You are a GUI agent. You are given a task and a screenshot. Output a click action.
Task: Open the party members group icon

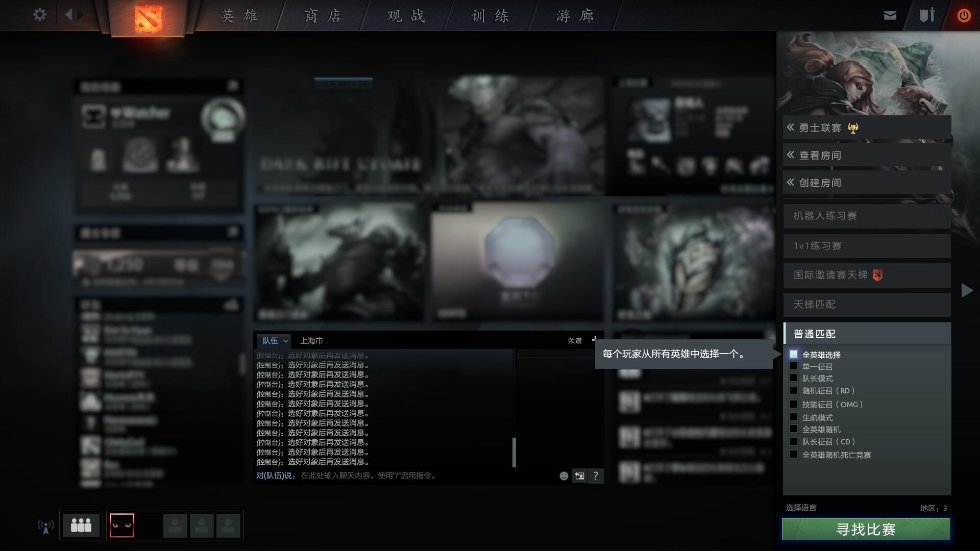81,525
